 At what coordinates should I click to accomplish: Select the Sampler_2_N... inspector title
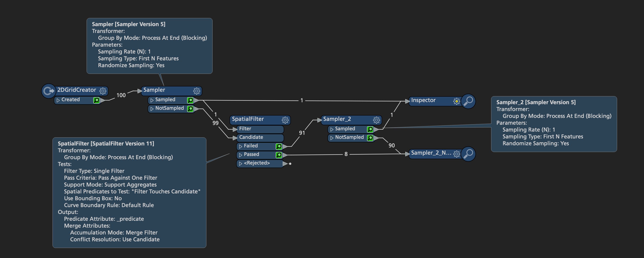(431, 153)
